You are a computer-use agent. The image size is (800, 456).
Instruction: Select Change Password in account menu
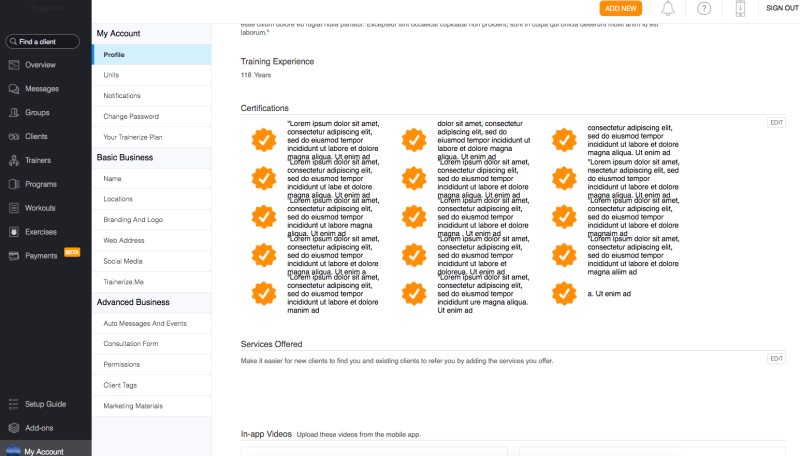(131, 117)
